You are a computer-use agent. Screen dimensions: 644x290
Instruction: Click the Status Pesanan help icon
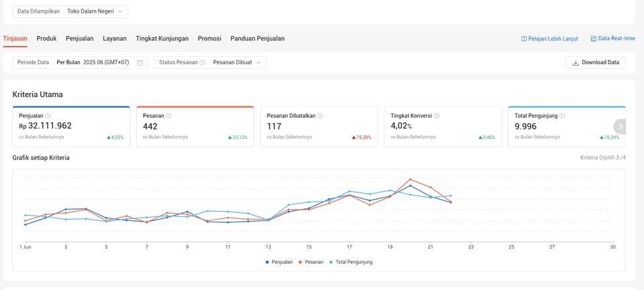(x=202, y=63)
